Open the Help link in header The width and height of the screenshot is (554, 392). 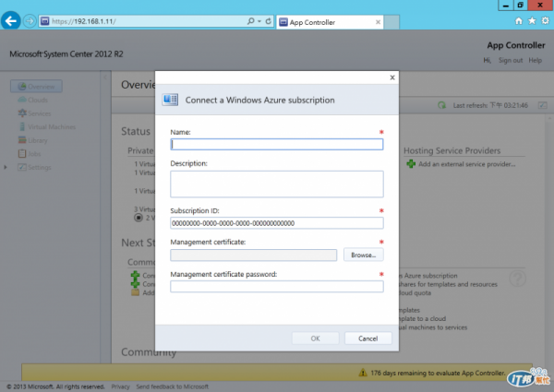[535, 60]
